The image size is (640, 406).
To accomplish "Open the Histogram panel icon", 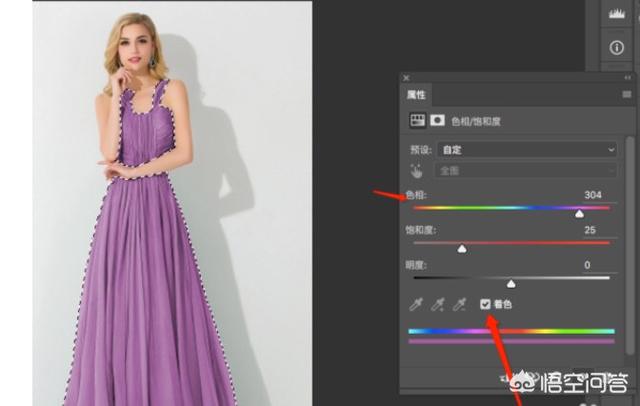I will pyautogui.click(x=616, y=13).
